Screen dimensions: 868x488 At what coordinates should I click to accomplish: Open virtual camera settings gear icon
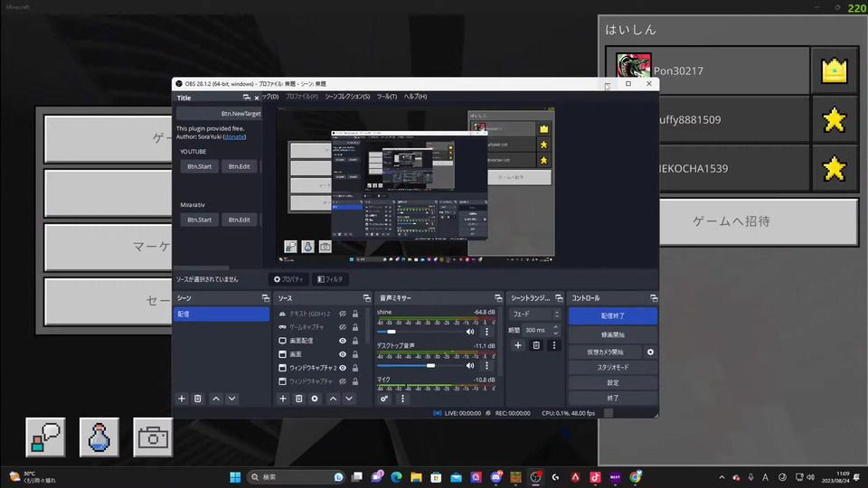[650, 352]
